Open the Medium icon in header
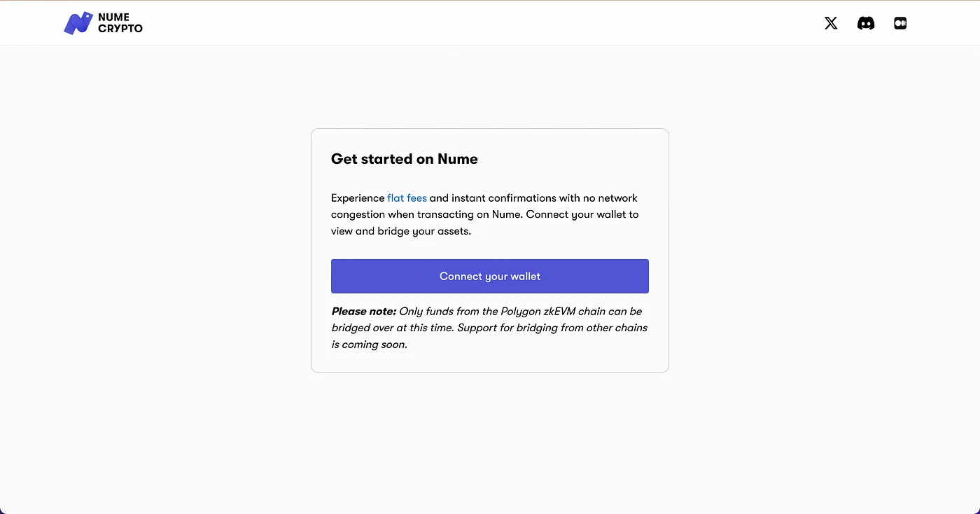 (900, 23)
